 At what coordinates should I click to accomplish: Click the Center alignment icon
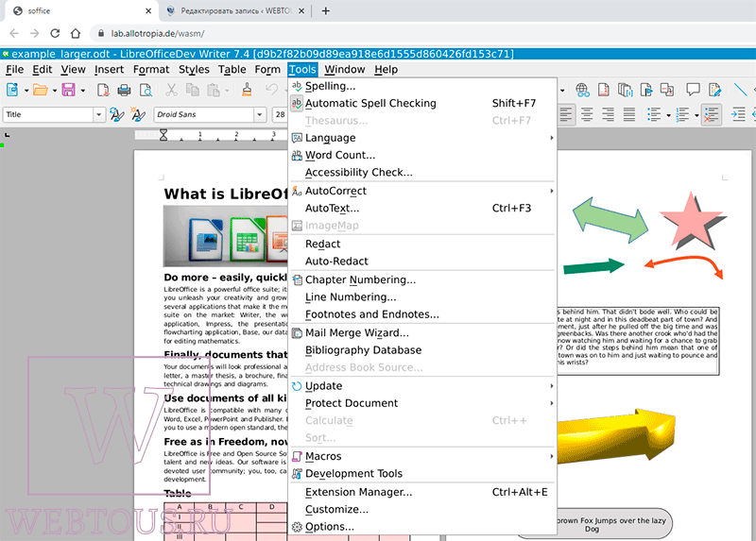587,114
